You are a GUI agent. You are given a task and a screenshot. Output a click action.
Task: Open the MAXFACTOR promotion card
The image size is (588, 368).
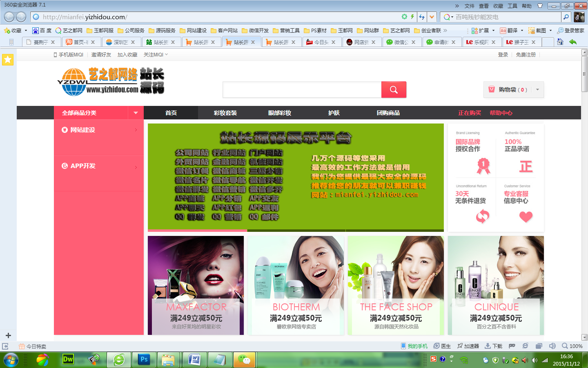[x=196, y=285]
